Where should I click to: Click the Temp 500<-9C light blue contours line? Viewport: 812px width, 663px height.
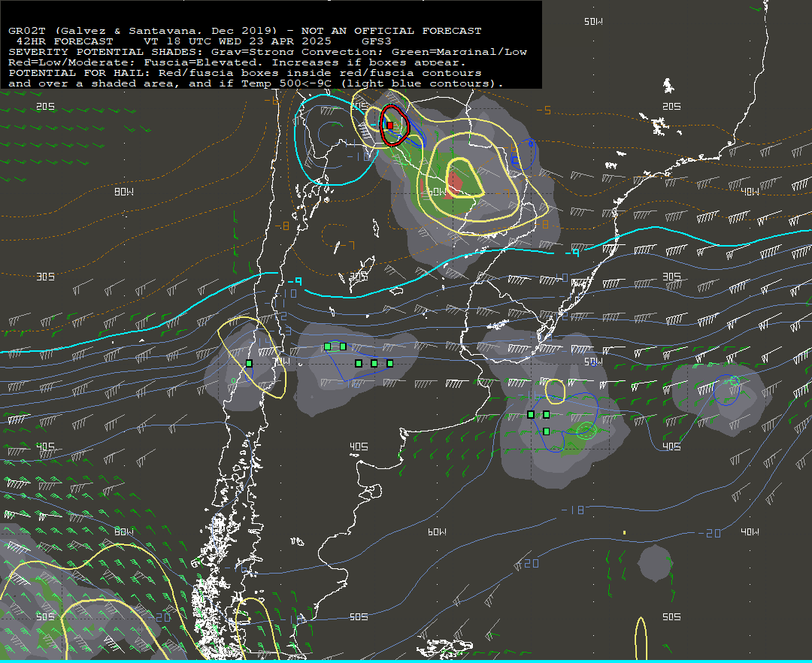pos(256,84)
